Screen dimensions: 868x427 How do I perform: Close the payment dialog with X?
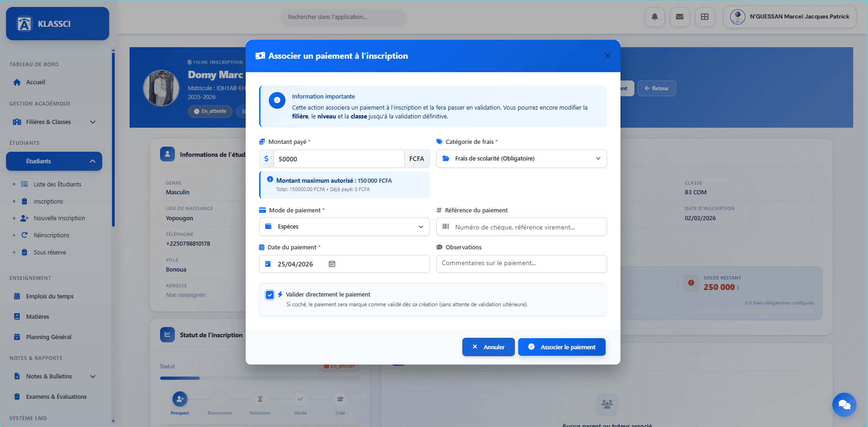pos(608,56)
